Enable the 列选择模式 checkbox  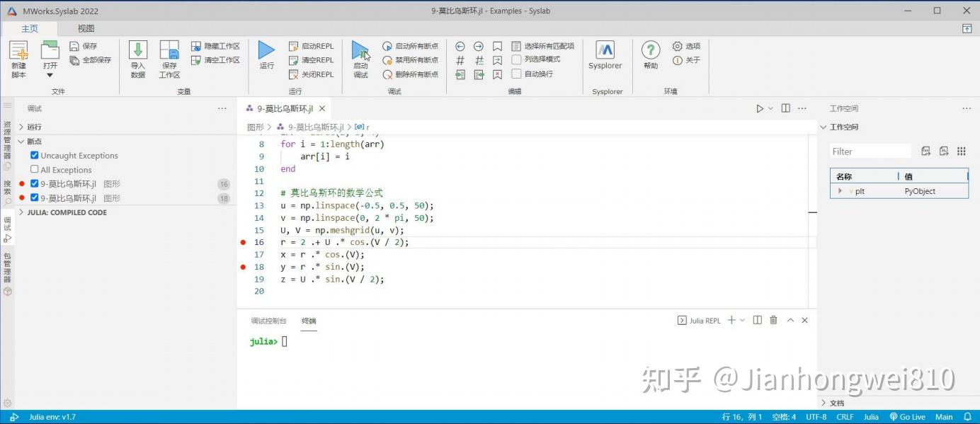(x=517, y=59)
